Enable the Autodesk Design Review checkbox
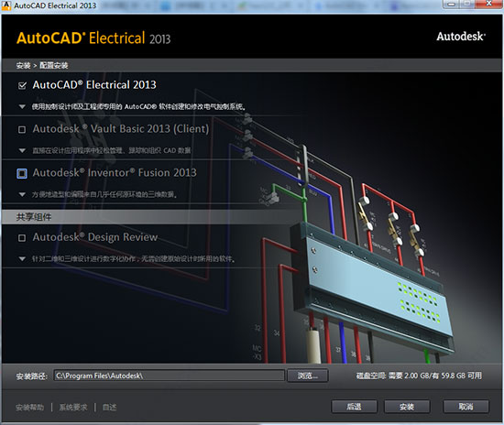The height and width of the screenshot is (425, 504). [x=22, y=238]
